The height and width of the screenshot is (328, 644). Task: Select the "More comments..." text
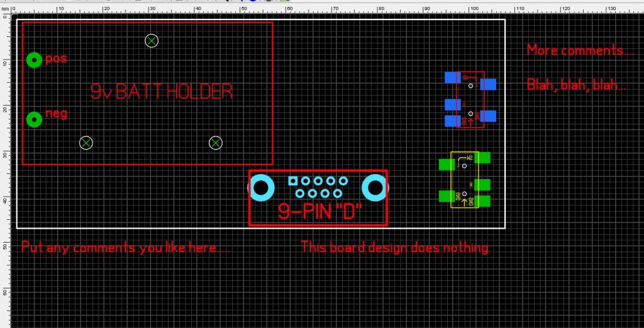click(x=580, y=50)
